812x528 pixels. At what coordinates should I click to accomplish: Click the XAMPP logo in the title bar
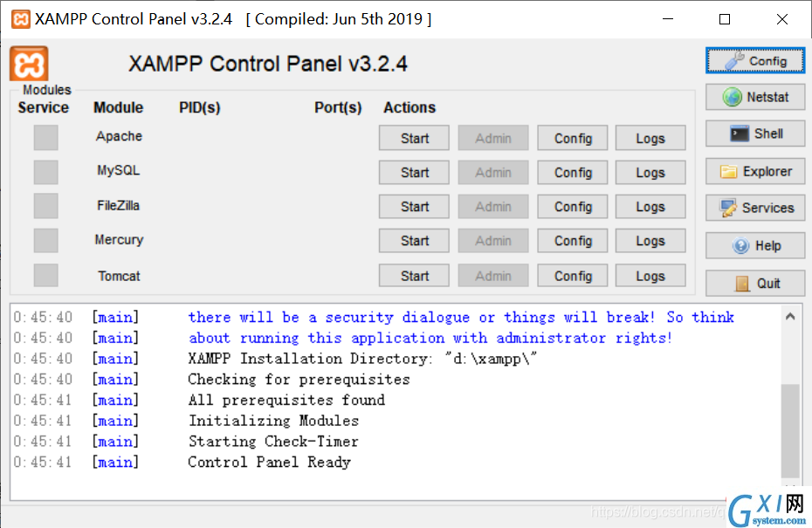(x=21, y=19)
